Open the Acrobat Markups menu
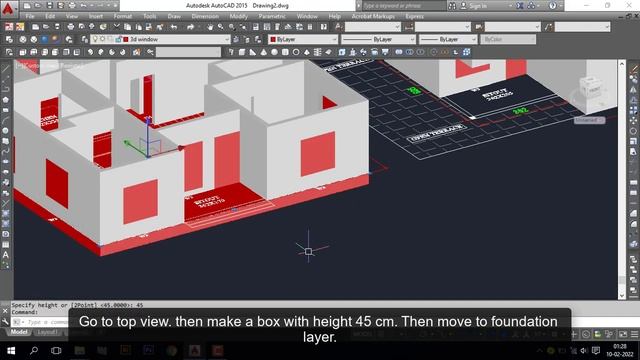Screen dimensions: 640x360 pyautogui.click(x=373, y=16)
